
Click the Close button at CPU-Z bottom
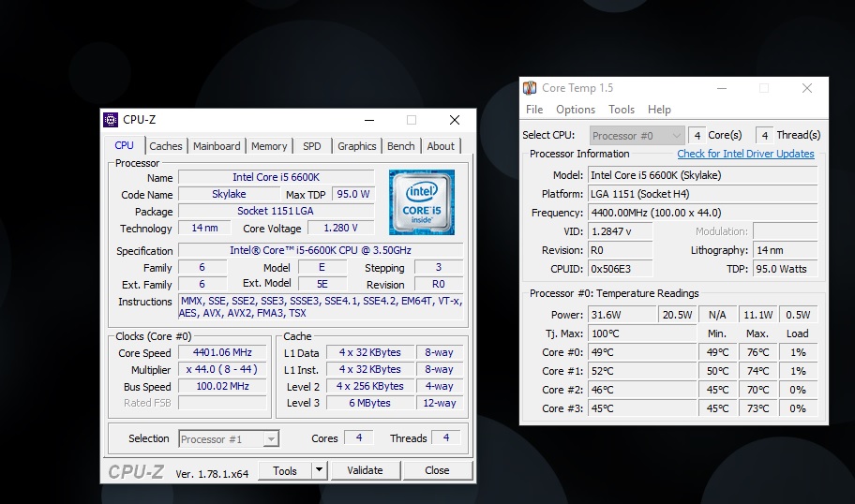point(437,470)
